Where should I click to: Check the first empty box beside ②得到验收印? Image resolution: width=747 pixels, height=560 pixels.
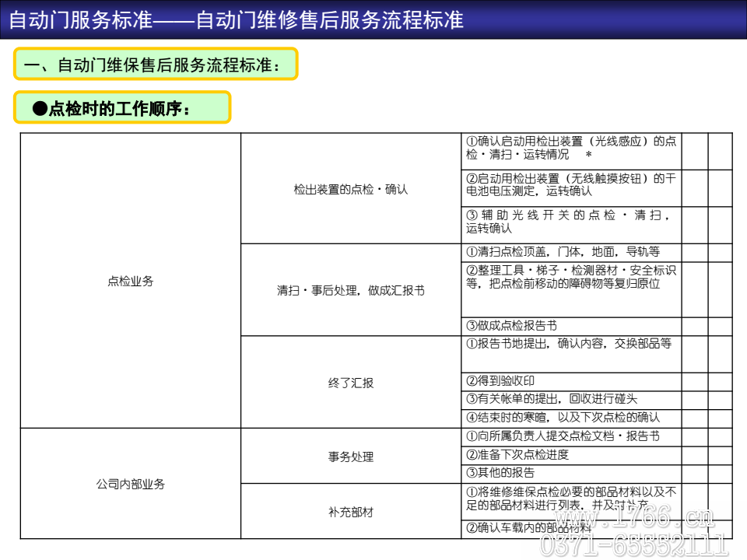tap(694, 381)
